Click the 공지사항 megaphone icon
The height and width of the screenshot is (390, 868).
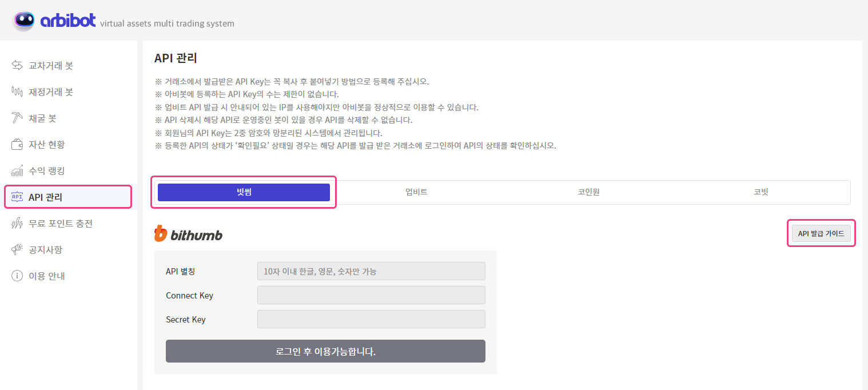coord(17,250)
